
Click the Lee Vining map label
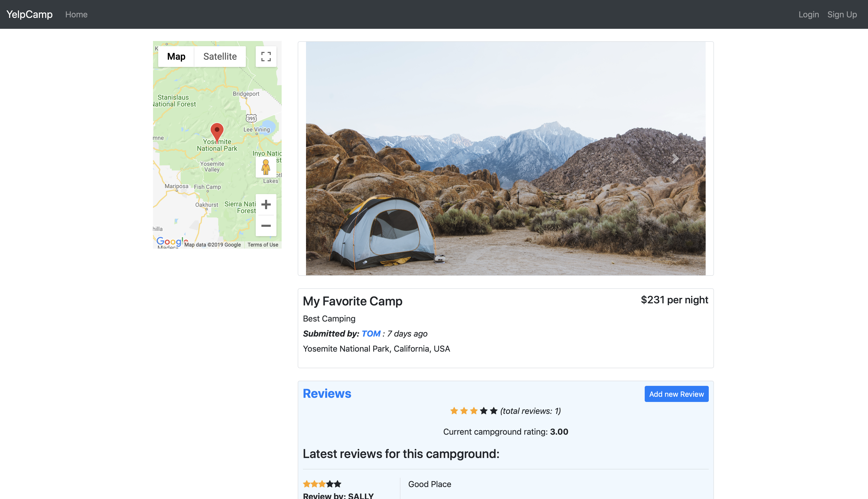[256, 129]
